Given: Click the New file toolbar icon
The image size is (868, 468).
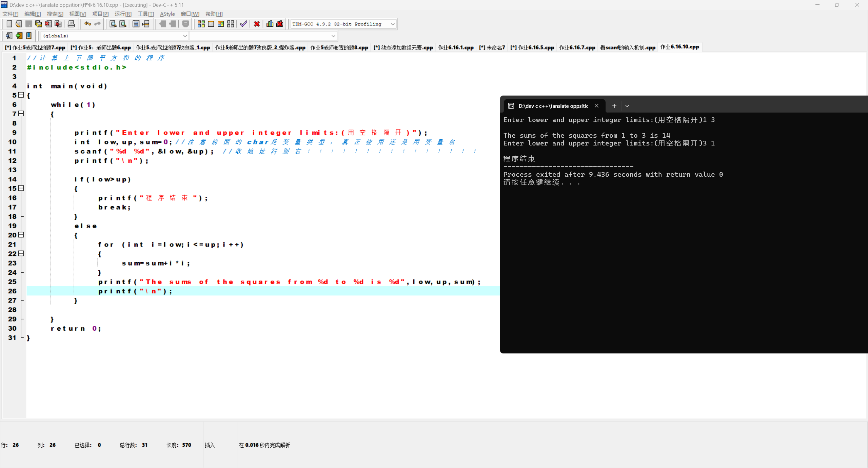Looking at the screenshot, I should point(9,24).
